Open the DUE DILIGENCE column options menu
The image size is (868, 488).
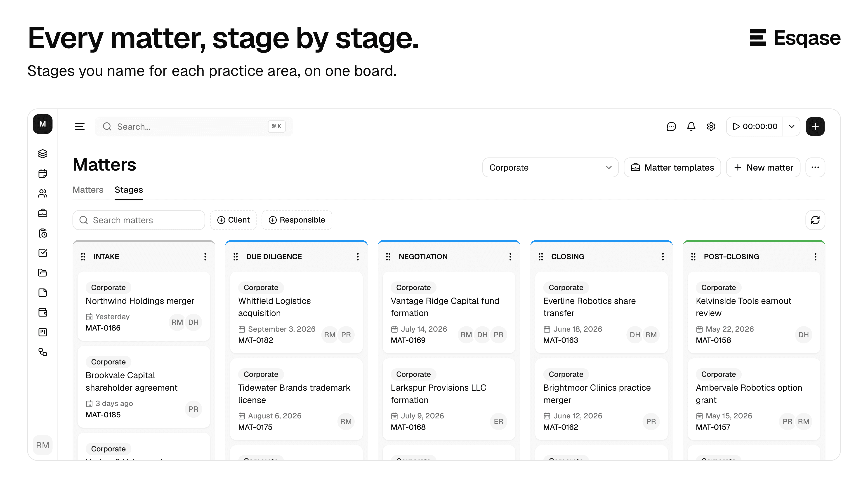click(358, 257)
